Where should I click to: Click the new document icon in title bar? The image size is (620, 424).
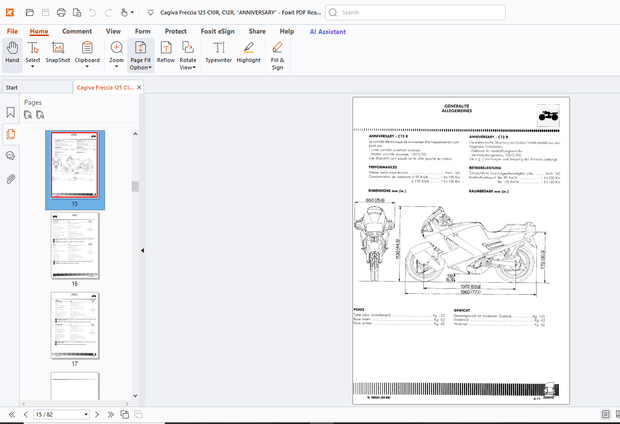coord(77,13)
